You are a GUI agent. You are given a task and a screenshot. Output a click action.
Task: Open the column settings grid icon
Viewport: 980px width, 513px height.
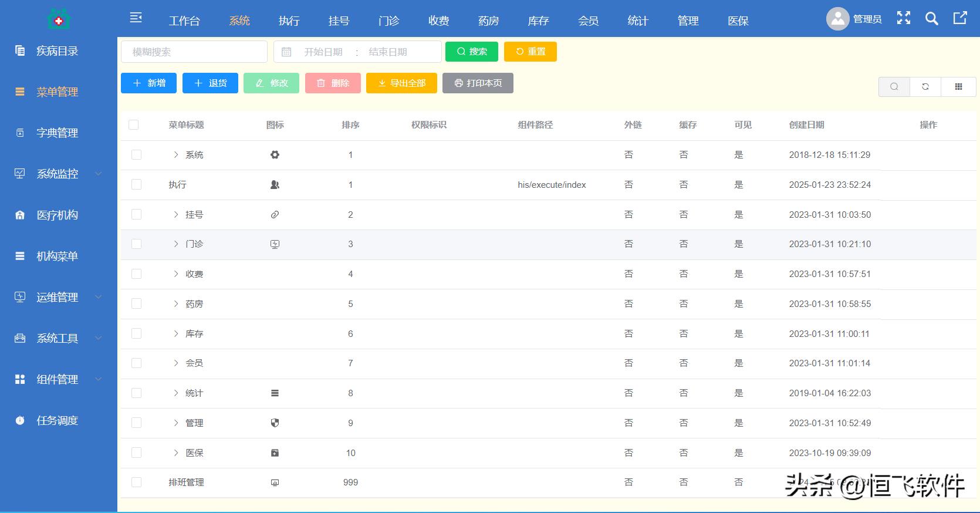pyautogui.click(x=958, y=86)
